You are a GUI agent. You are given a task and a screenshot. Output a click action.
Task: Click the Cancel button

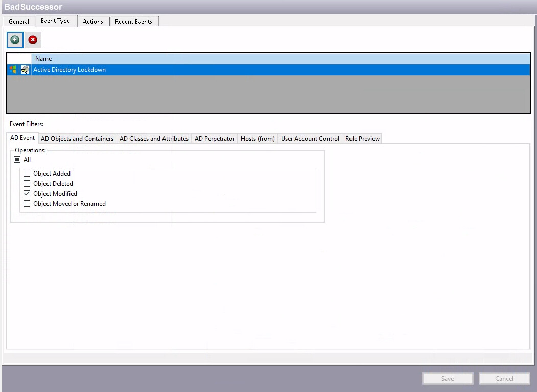(x=504, y=378)
